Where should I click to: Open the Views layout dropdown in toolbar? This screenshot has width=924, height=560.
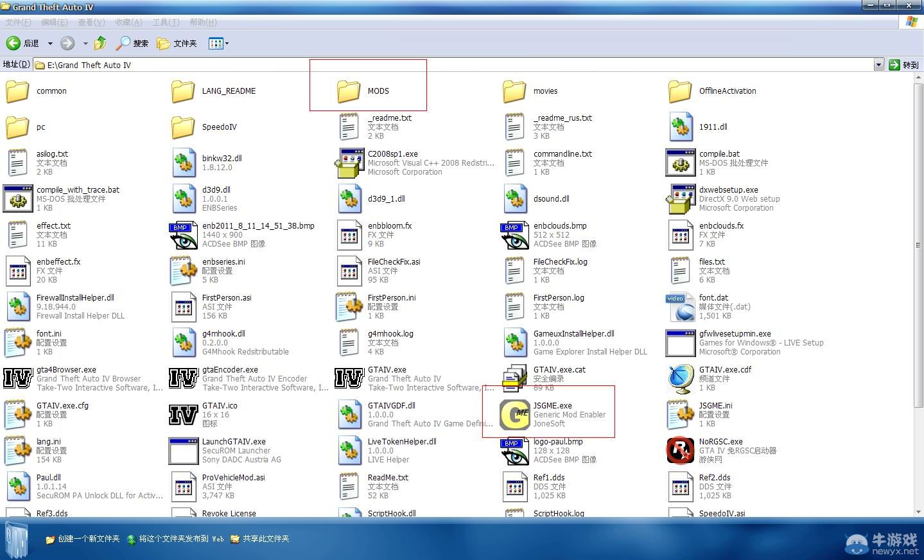click(x=219, y=43)
